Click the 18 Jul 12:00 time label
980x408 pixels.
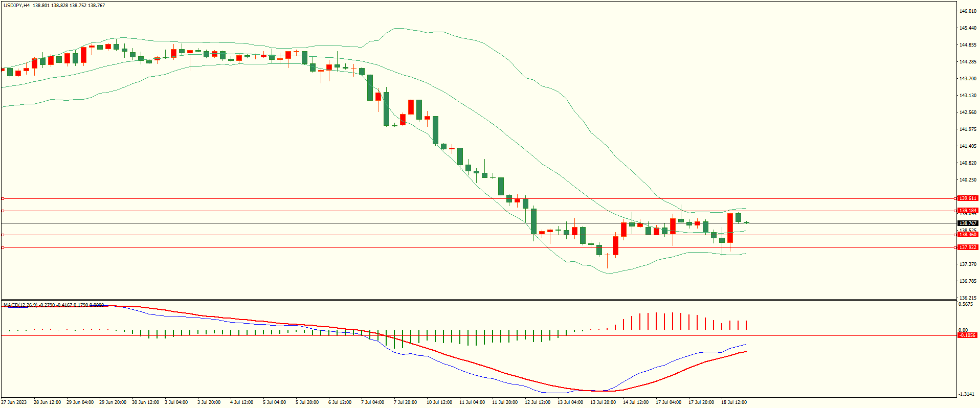click(x=734, y=402)
